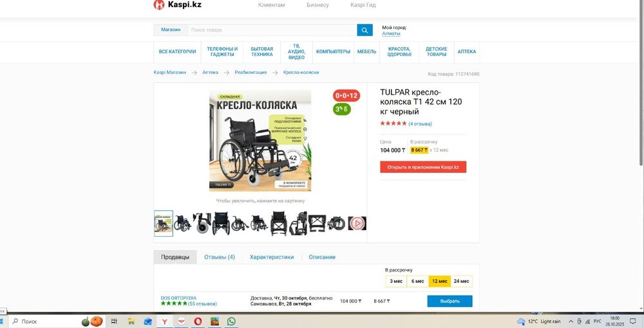644x328 pixels.
Task: Open Yandex browser taskbar icon
Action: (x=164, y=322)
